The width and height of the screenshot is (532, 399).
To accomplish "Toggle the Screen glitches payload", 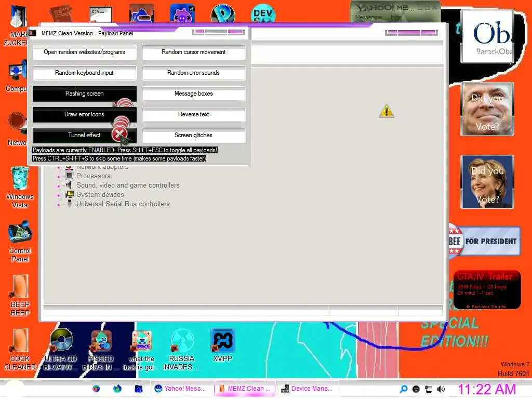I will [x=193, y=135].
